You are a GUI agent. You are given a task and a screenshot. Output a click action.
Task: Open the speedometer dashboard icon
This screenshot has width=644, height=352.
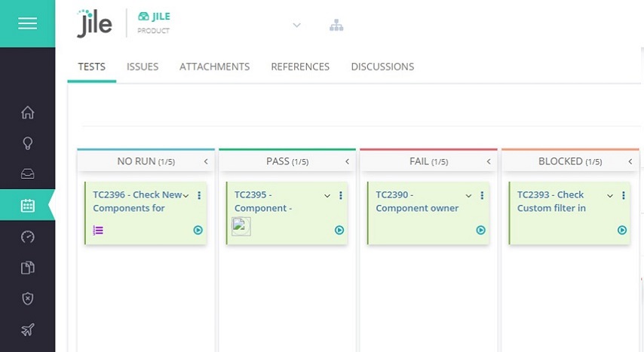point(27,237)
